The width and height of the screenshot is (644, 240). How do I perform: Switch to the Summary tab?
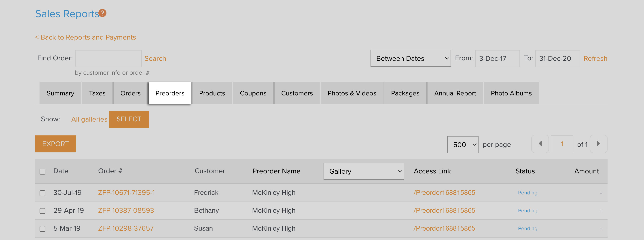tap(61, 93)
